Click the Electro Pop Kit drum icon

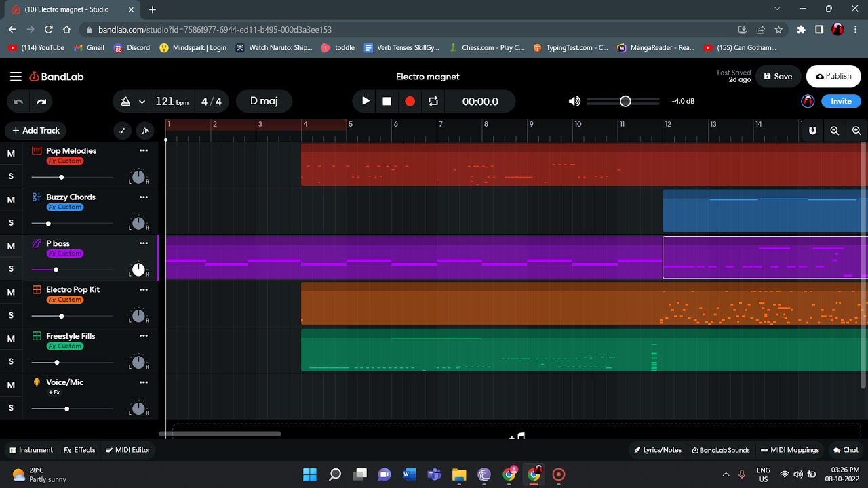tap(37, 289)
